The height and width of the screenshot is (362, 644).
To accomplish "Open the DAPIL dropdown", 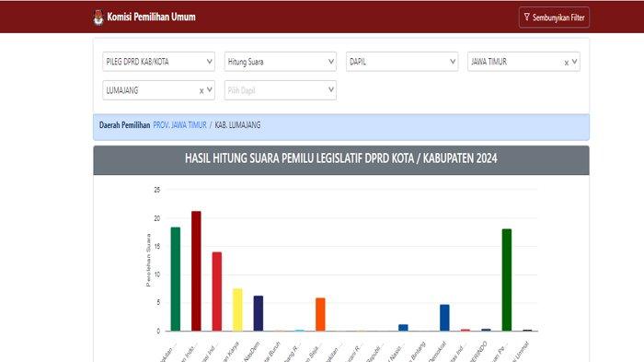I will tap(402, 62).
